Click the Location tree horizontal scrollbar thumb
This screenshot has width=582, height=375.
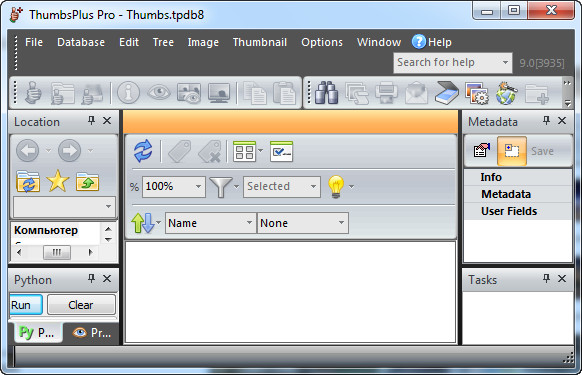pos(57,252)
